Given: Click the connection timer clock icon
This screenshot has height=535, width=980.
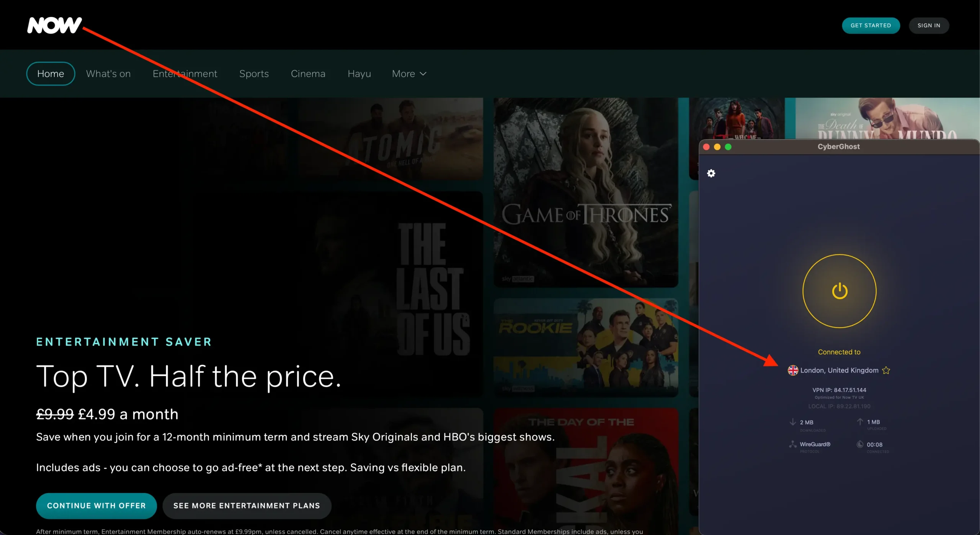Looking at the screenshot, I should [860, 444].
